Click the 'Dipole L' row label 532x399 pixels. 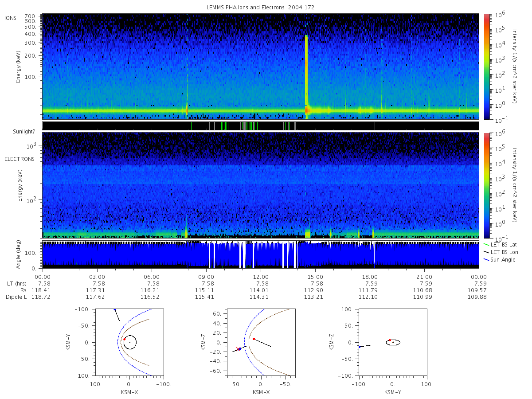click(x=16, y=297)
